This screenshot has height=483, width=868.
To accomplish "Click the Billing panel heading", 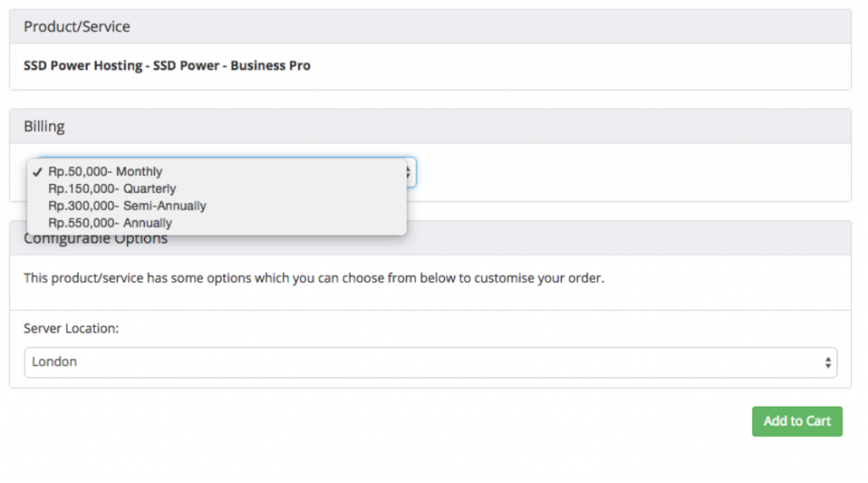I will click(44, 127).
